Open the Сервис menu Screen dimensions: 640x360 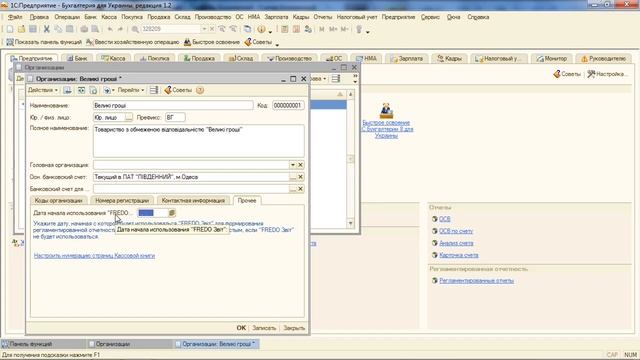[x=430, y=17]
